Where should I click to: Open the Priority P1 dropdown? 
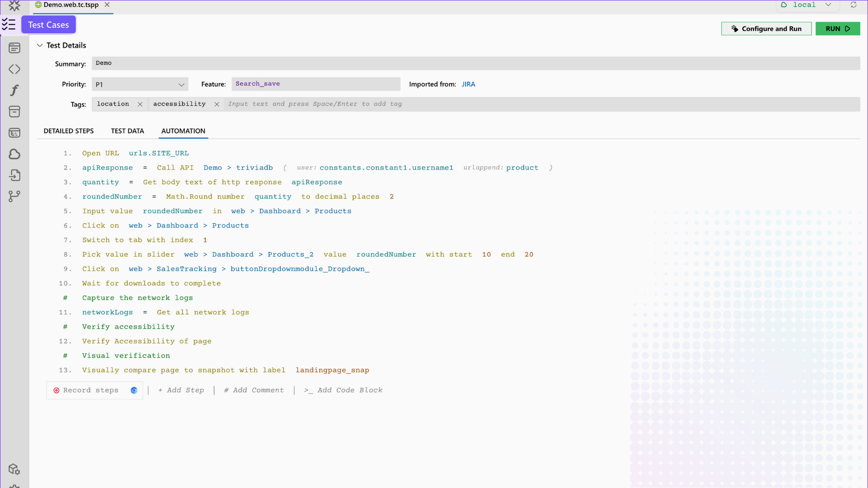coord(140,84)
